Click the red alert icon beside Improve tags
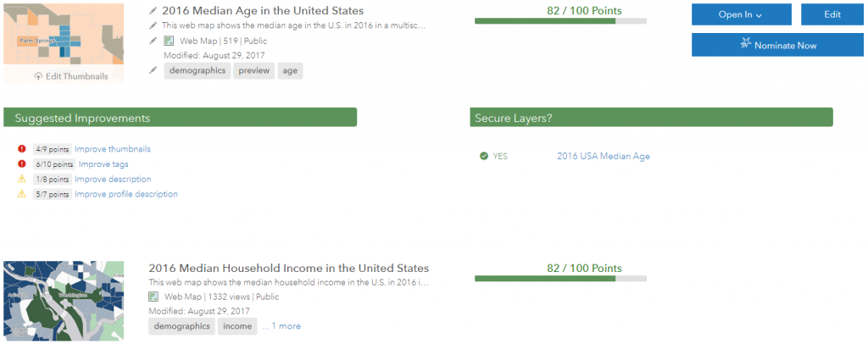The width and height of the screenshot is (868, 344). pyautogui.click(x=21, y=164)
